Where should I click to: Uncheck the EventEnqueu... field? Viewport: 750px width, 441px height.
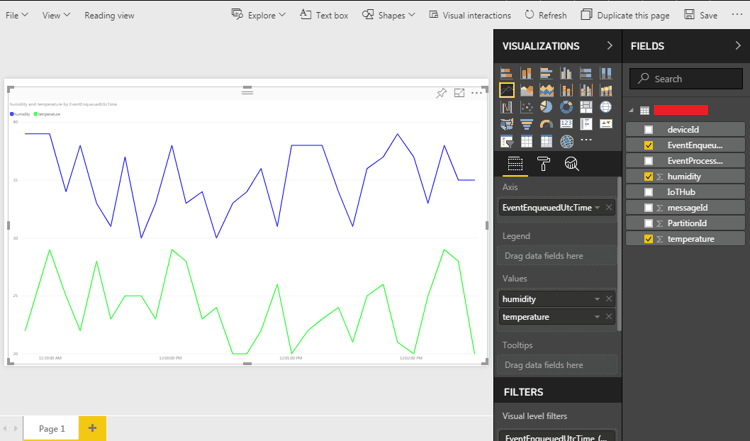pos(649,145)
